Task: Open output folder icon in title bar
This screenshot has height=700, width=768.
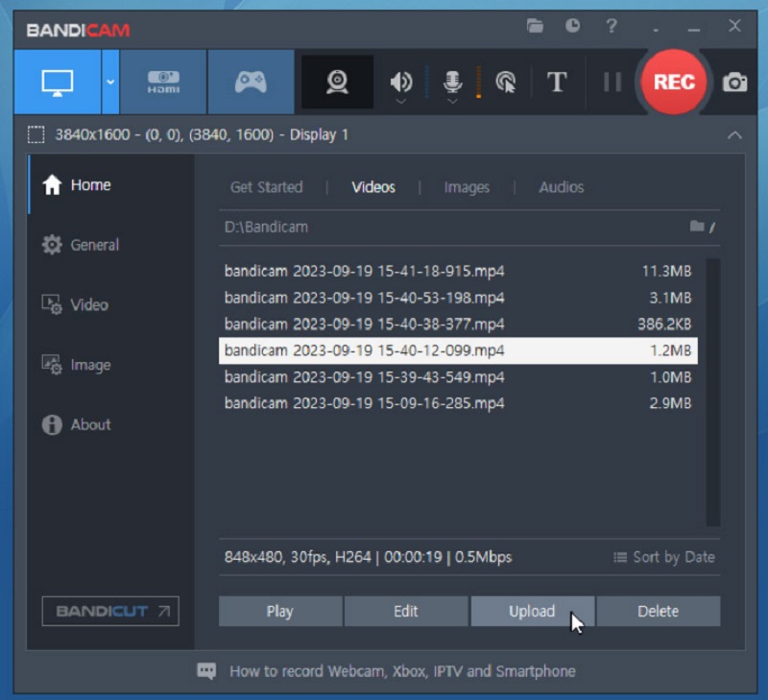Action: [535, 26]
